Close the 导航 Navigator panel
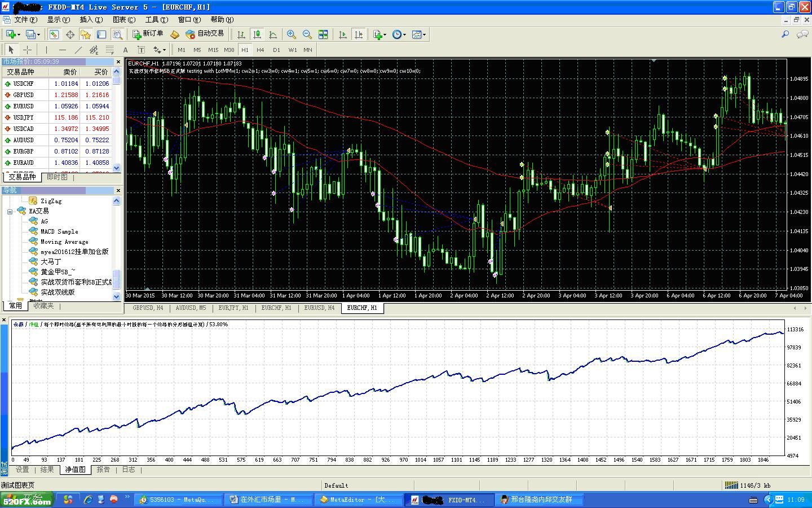 (118, 191)
